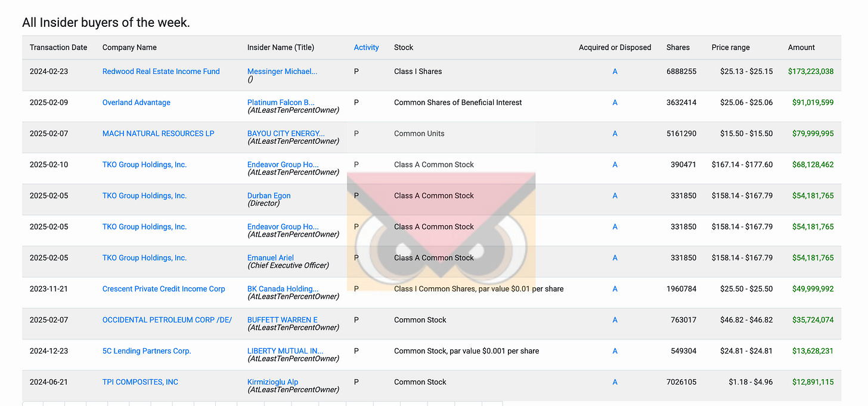
Task: Click the Shares column header
Action: [x=678, y=47]
